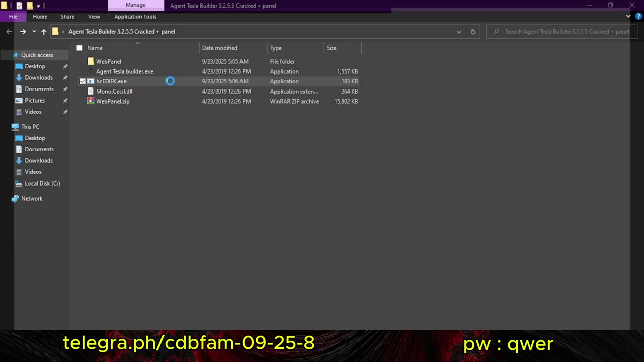Select Network in navigation pane

click(32, 198)
